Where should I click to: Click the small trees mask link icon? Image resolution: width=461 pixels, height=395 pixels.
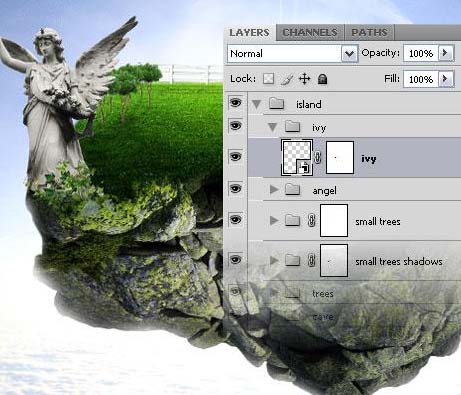coord(311,220)
